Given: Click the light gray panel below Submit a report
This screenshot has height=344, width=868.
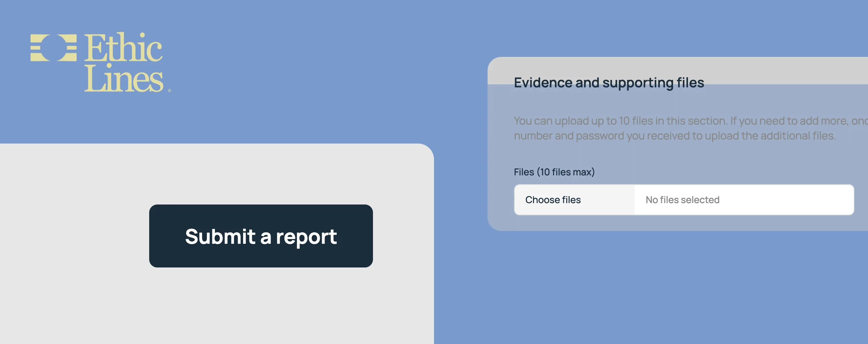Looking at the screenshot, I should tap(217, 305).
